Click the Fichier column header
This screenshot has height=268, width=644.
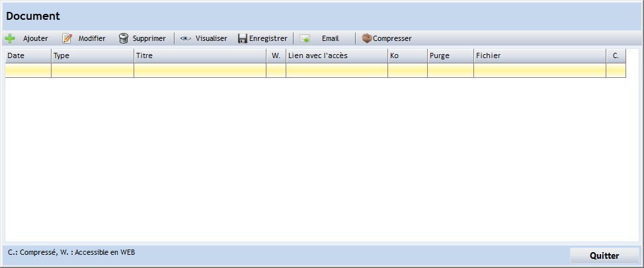click(540, 55)
